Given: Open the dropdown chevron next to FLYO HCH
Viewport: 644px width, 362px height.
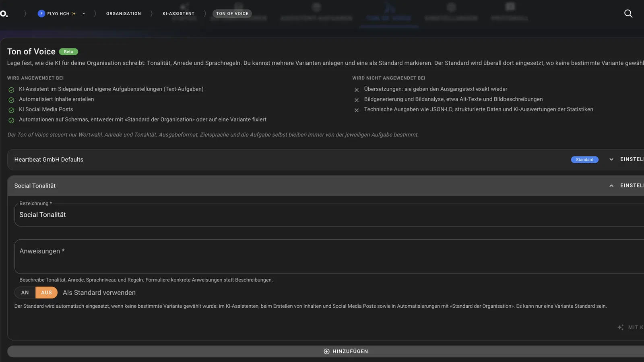Looking at the screenshot, I should click(x=84, y=14).
